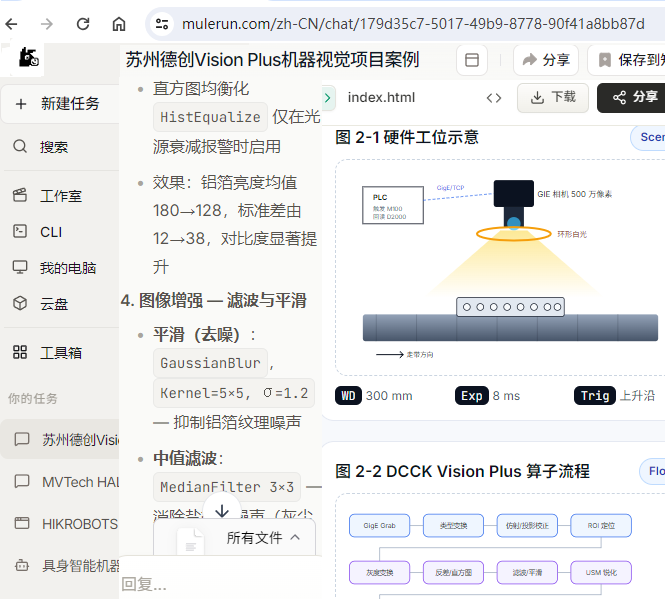Open the MuleRun logo at top left

coord(28,58)
